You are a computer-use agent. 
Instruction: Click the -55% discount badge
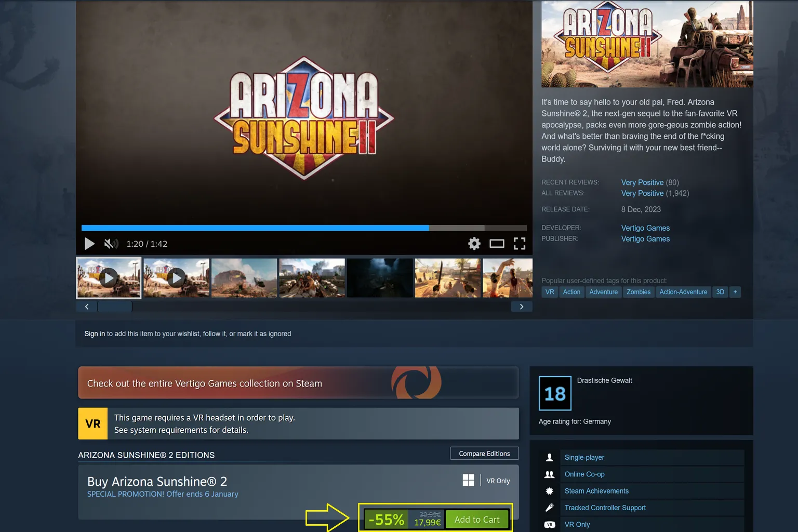tap(386, 520)
